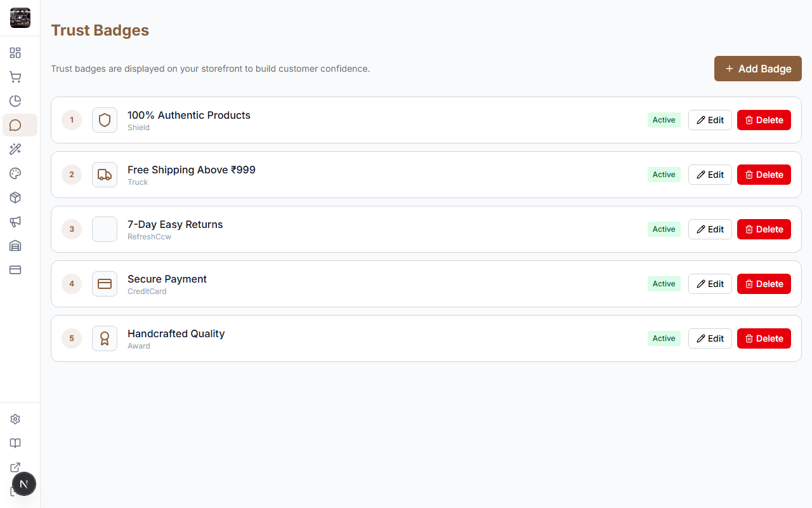This screenshot has height=508, width=812.
Task: Open the storefront icon in sidebar
Action: click(x=15, y=246)
